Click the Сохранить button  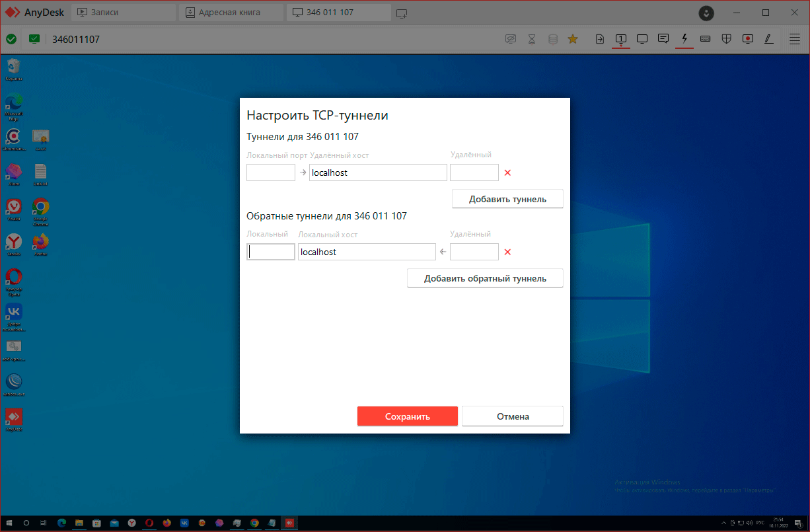pos(408,416)
